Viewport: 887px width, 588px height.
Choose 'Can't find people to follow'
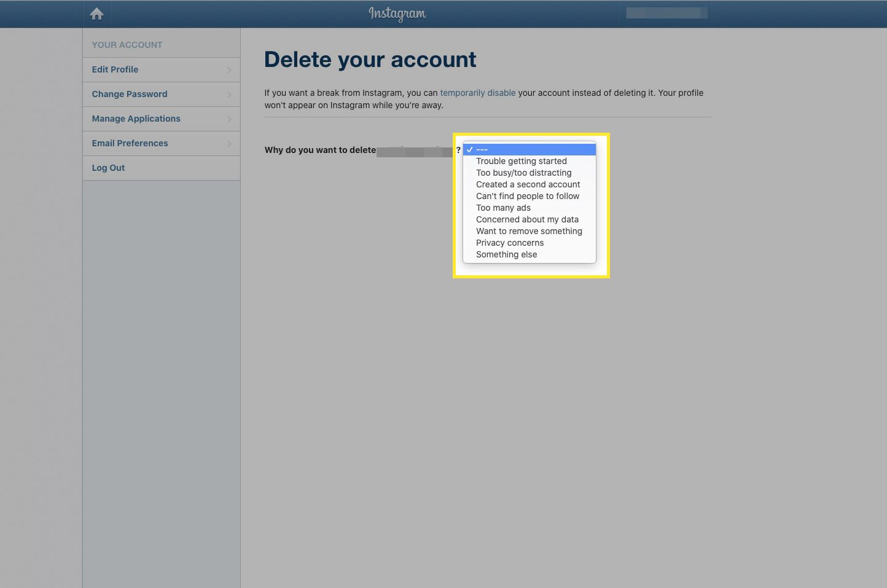coord(529,196)
